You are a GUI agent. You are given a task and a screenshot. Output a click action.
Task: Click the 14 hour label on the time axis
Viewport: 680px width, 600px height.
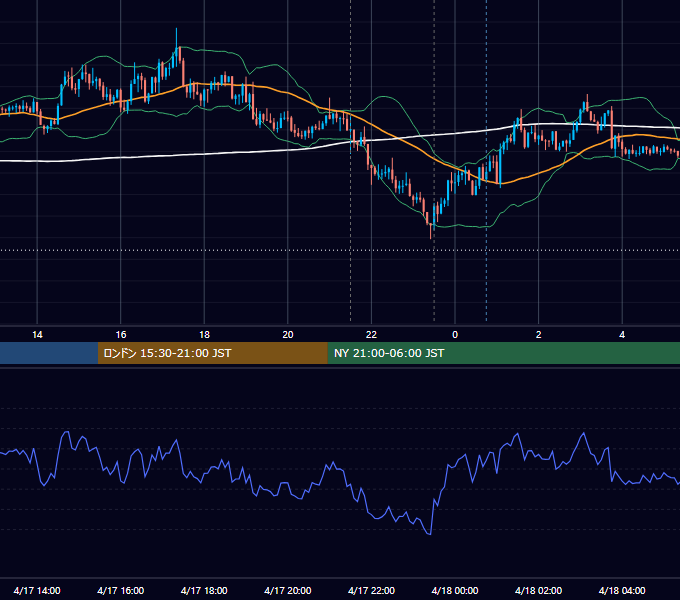37,335
